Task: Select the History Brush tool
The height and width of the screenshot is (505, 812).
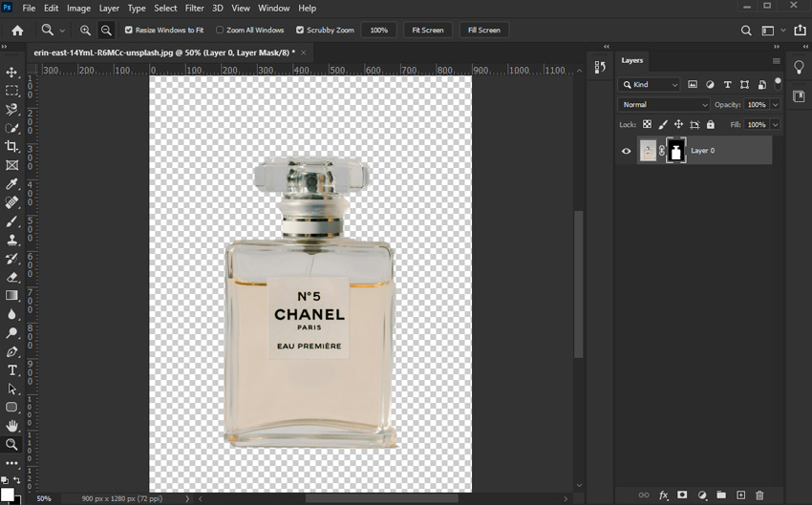Action: coord(11,258)
